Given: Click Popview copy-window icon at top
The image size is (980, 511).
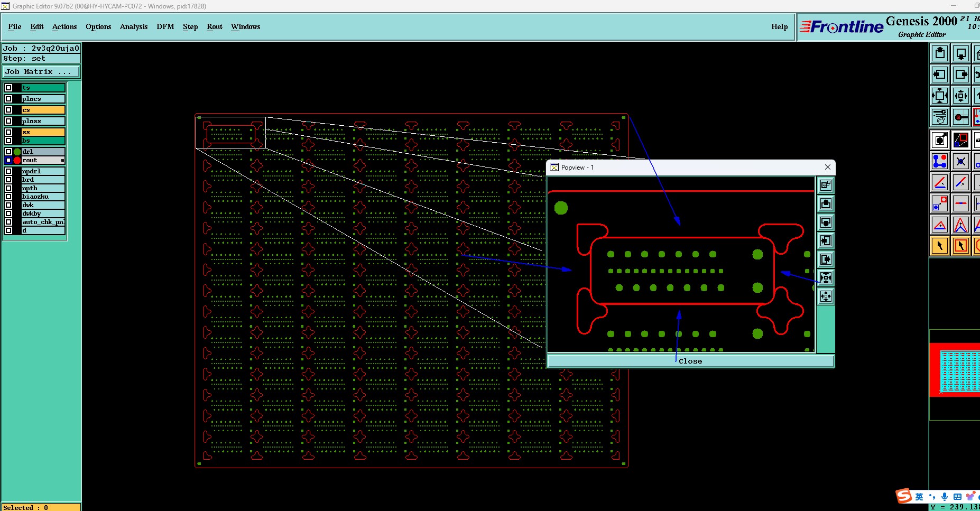Looking at the screenshot, I should 826,185.
